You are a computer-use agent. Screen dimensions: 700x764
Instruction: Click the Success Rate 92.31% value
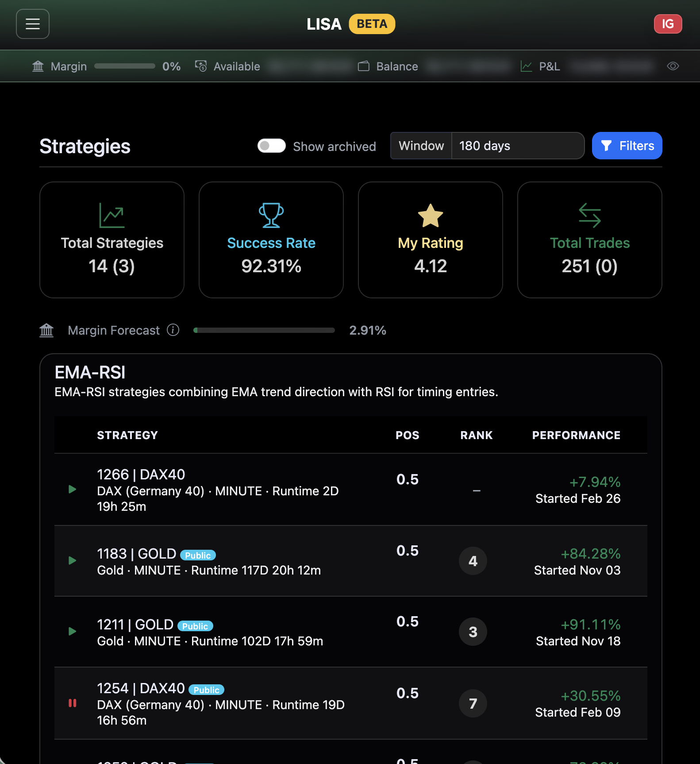271,266
